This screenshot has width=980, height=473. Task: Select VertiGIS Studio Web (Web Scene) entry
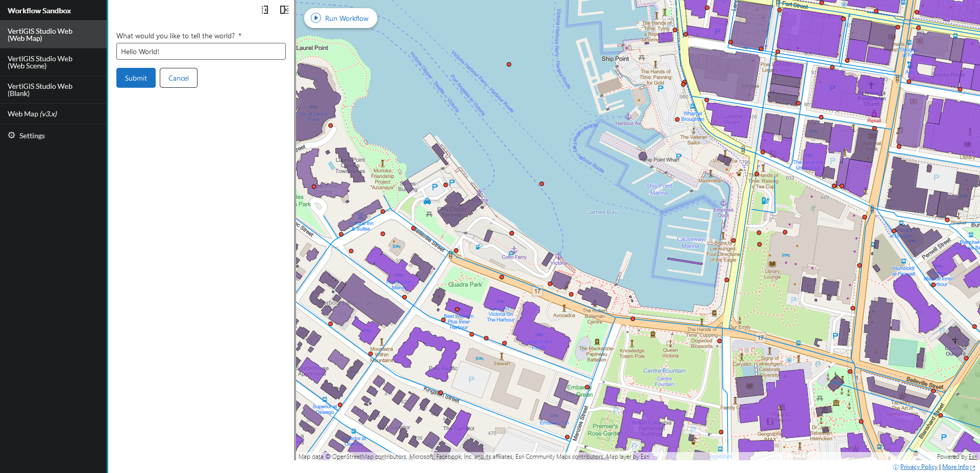pos(54,62)
